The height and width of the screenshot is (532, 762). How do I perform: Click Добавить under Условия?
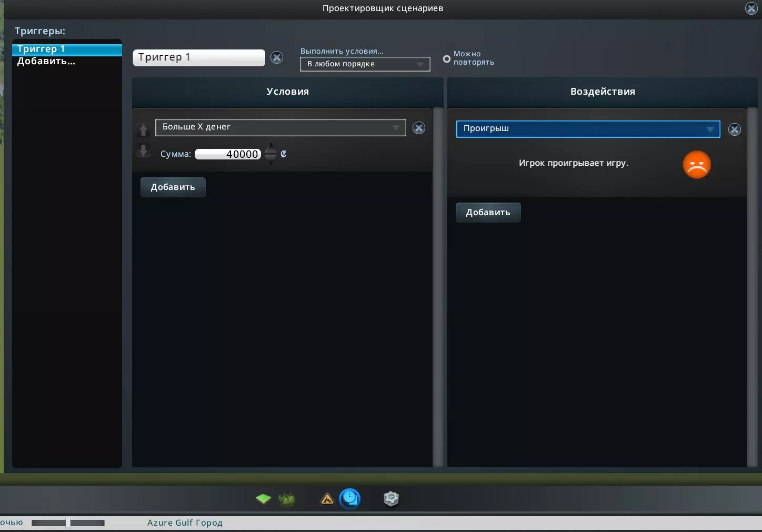(173, 187)
